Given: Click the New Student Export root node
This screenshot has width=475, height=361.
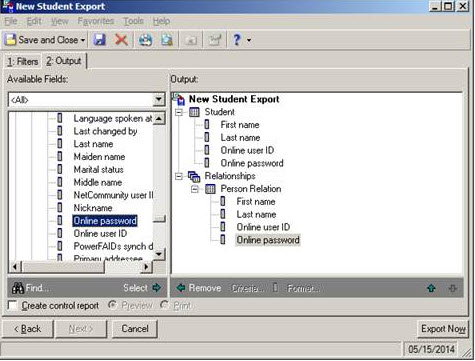Looking at the screenshot, I should [x=234, y=99].
